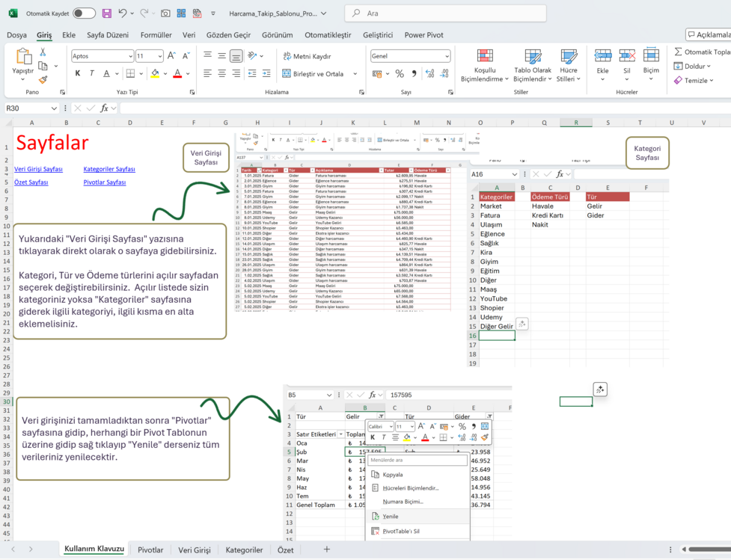Open Hücre Stilleri cell styles
Image resolution: width=731 pixels, height=560 pixels.
coord(569,66)
